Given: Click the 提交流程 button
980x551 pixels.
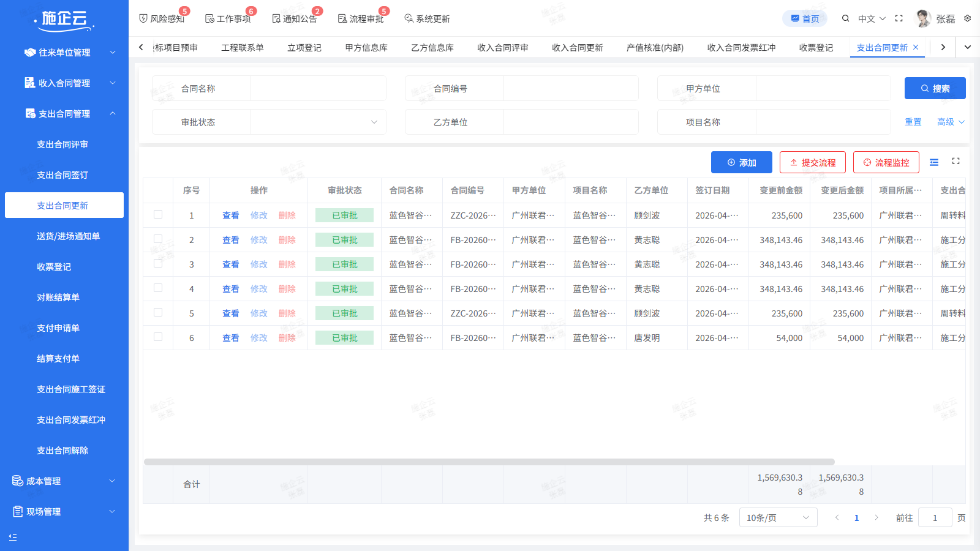Looking at the screenshot, I should click(x=813, y=162).
